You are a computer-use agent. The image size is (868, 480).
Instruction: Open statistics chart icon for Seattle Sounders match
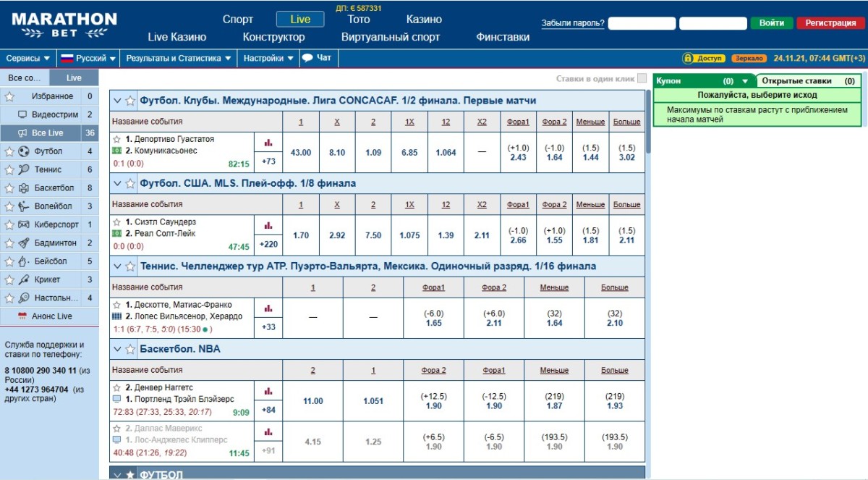pyautogui.click(x=268, y=225)
